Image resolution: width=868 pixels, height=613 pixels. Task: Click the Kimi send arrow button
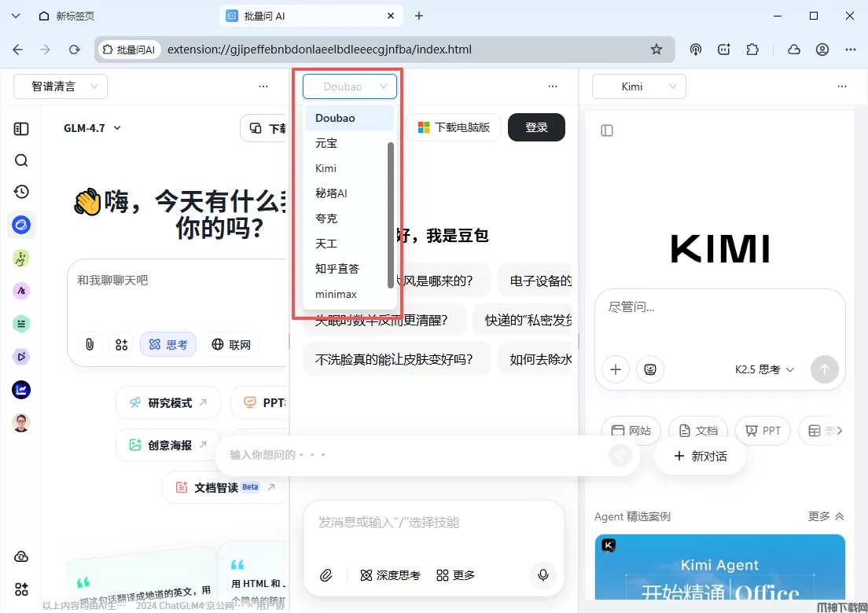click(x=825, y=369)
